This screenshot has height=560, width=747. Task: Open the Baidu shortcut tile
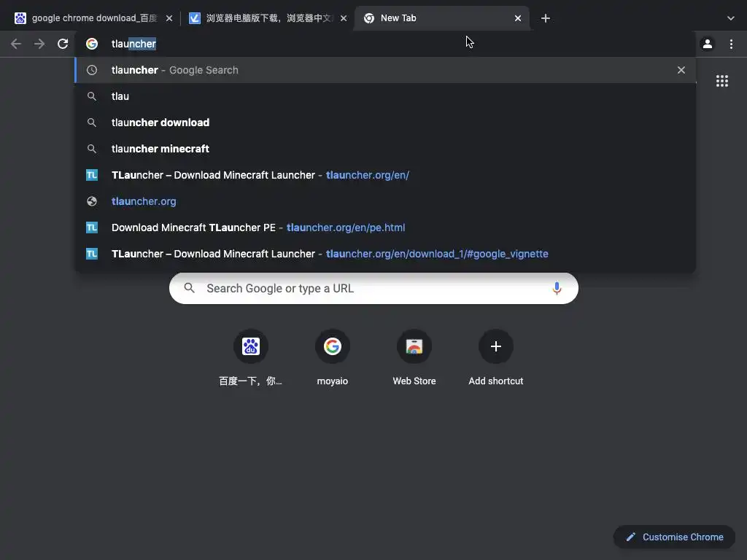[x=251, y=358]
